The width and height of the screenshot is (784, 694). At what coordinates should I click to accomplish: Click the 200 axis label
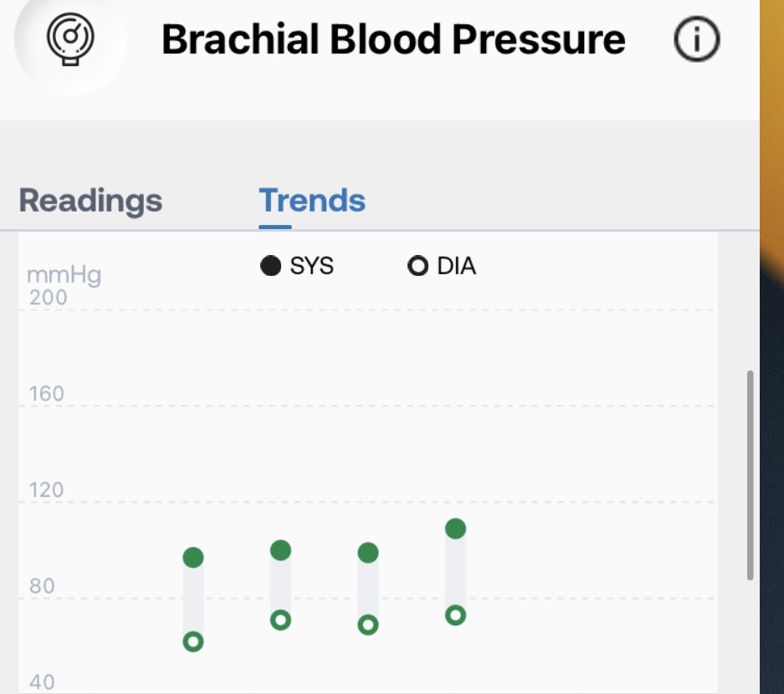[48, 298]
